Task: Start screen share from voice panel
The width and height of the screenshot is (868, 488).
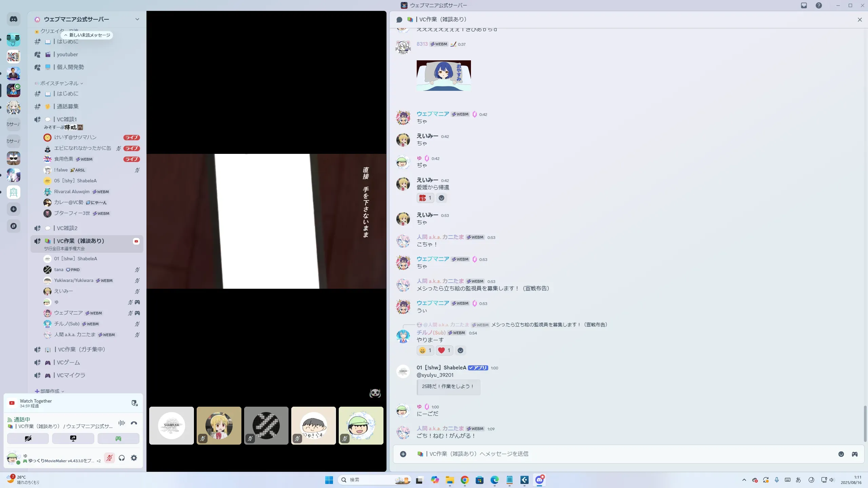Action: (x=73, y=439)
